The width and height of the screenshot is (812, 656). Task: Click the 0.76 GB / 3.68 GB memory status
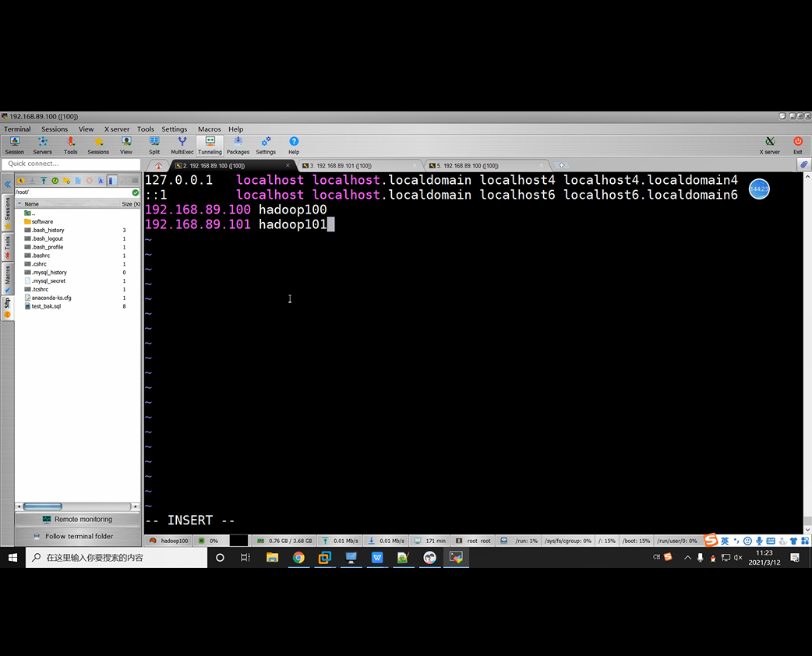pos(284,541)
